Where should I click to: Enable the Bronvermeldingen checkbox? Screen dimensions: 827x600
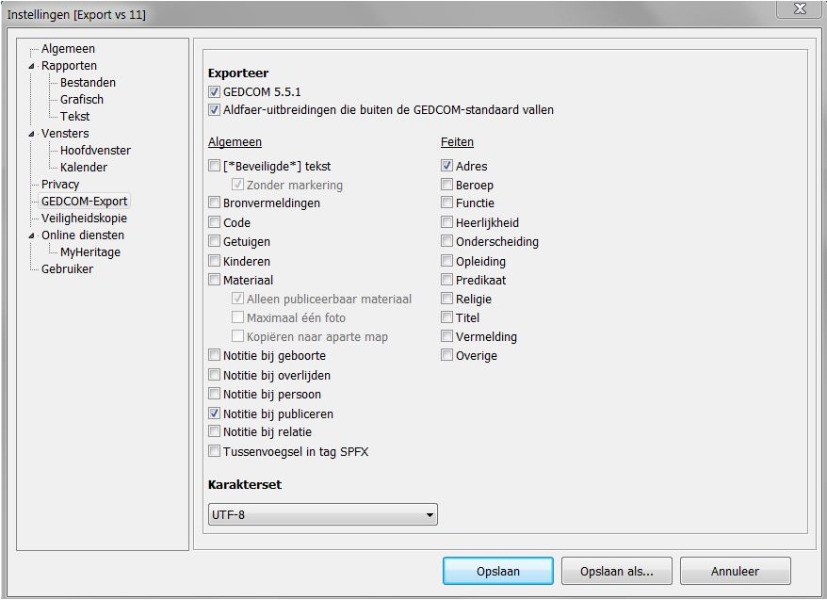pyautogui.click(x=214, y=202)
